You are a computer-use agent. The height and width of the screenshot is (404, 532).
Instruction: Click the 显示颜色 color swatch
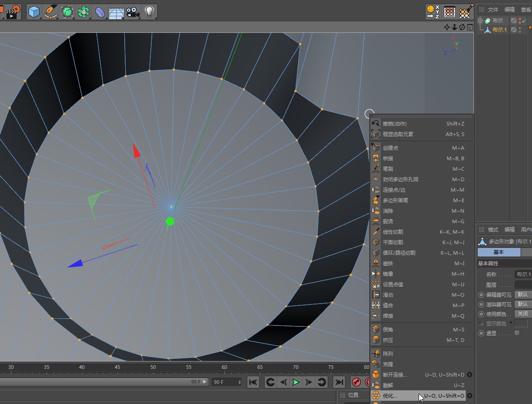tap(521, 323)
